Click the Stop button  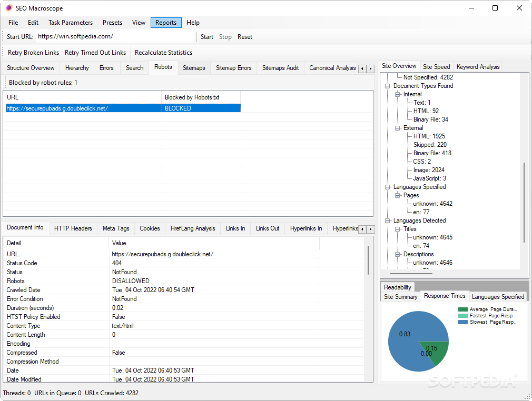pos(225,37)
